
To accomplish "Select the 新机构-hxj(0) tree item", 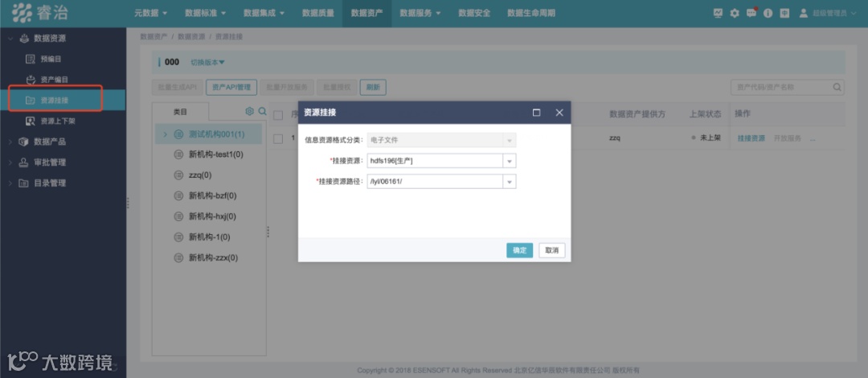I will point(212,216).
